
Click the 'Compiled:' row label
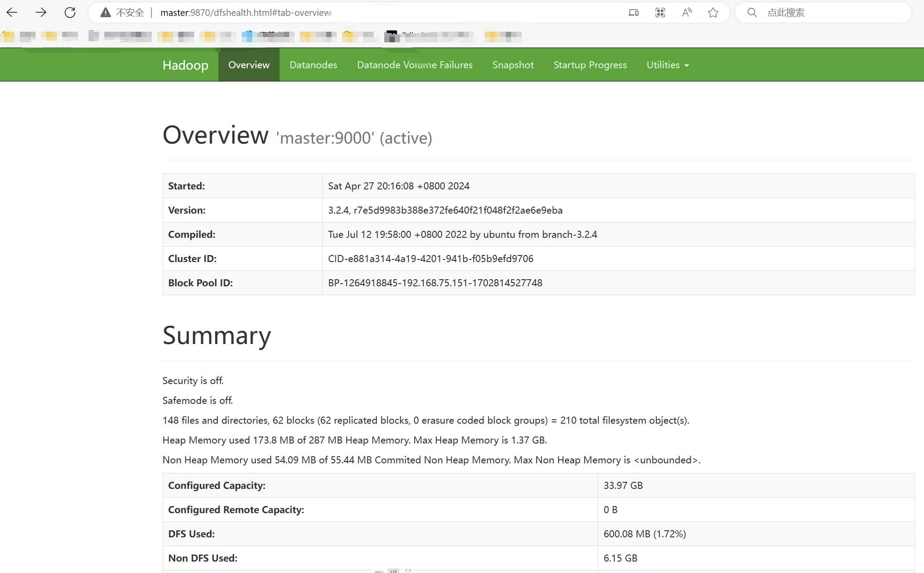click(x=191, y=234)
